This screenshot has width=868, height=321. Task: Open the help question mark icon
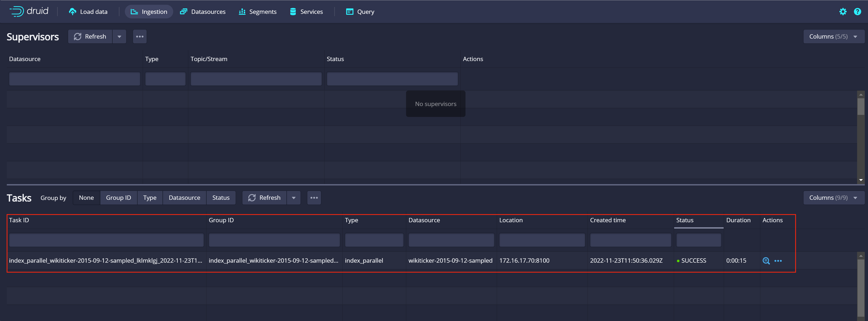pos(857,12)
